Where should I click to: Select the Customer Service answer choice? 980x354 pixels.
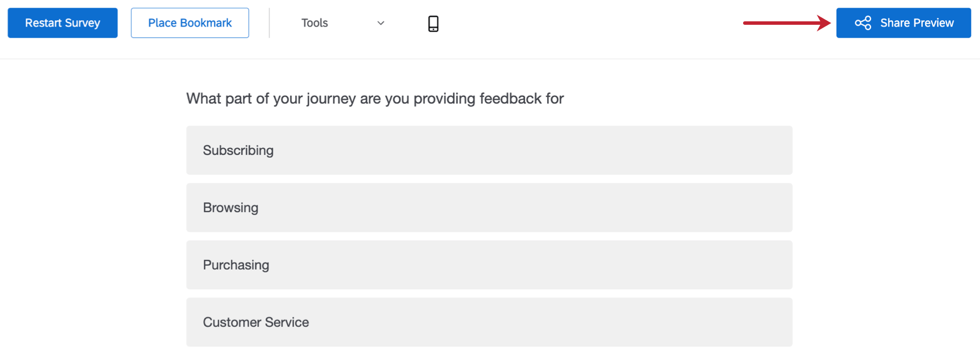[489, 322]
